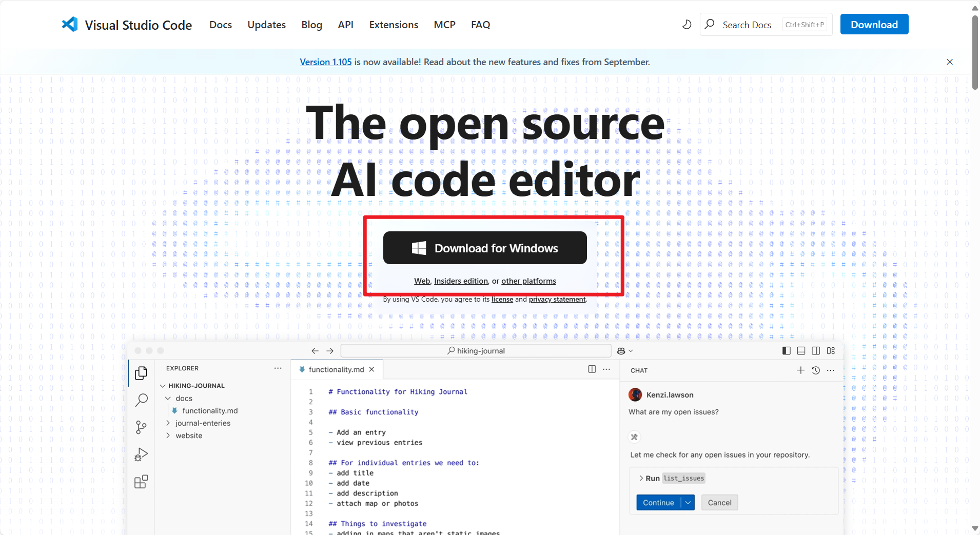Click the '- attach map or photos' line
The width and height of the screenshot is (980, 535).
(x=374, y=504)
